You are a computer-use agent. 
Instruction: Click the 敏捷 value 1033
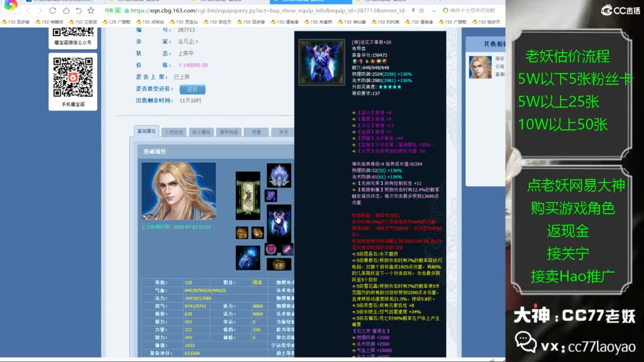click(x=190, y=345)
